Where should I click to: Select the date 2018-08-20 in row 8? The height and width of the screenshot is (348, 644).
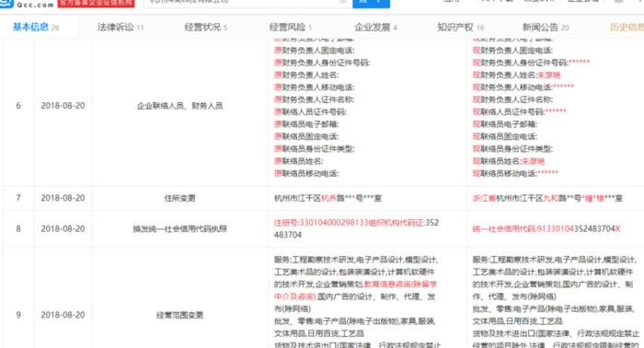[63, 229]
